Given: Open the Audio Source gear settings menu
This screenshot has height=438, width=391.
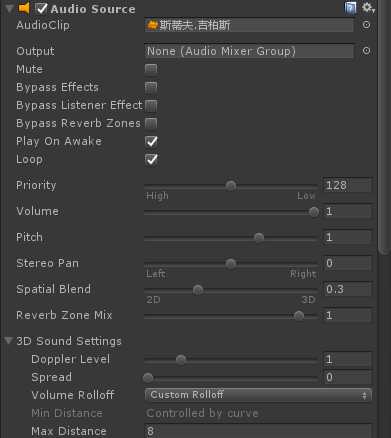Looking at the screenshot, I should click(x=368, y=8).
